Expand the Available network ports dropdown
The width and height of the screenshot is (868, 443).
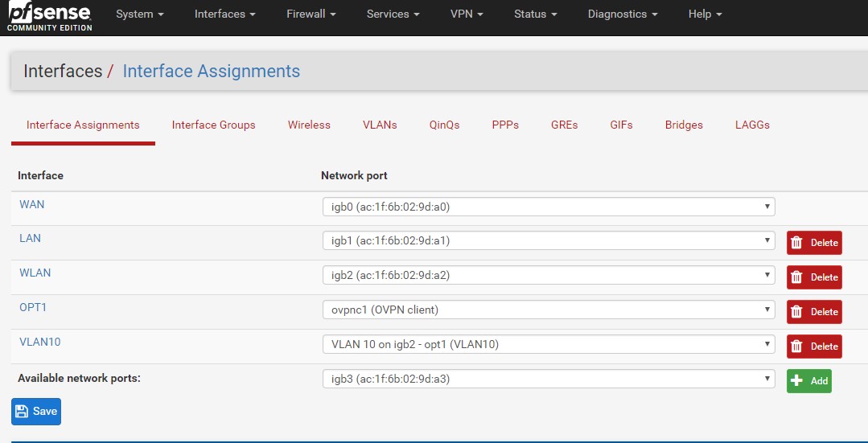coord(548,379)
